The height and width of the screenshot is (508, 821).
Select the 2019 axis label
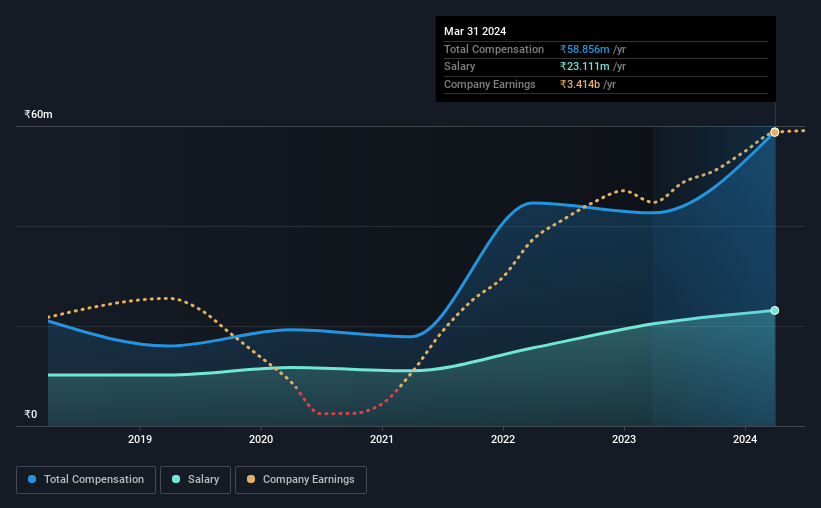pyautogui.click(x=140, y=439)
